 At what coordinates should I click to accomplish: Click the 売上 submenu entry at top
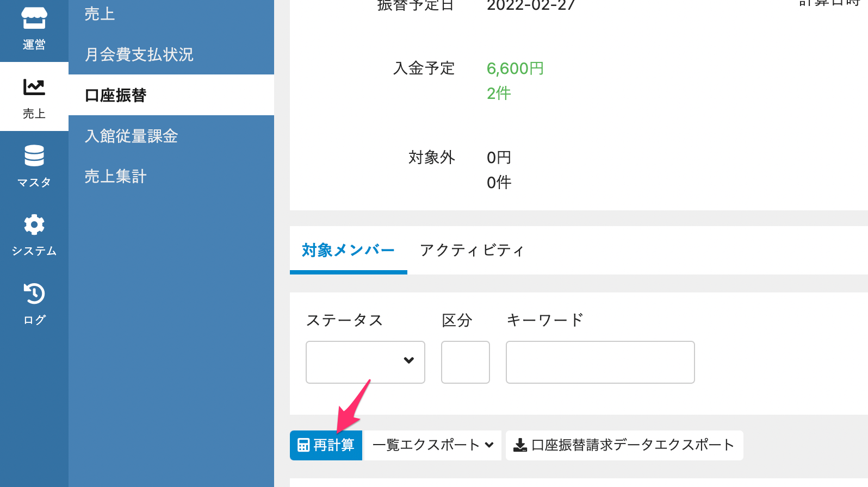coord(100,14)
